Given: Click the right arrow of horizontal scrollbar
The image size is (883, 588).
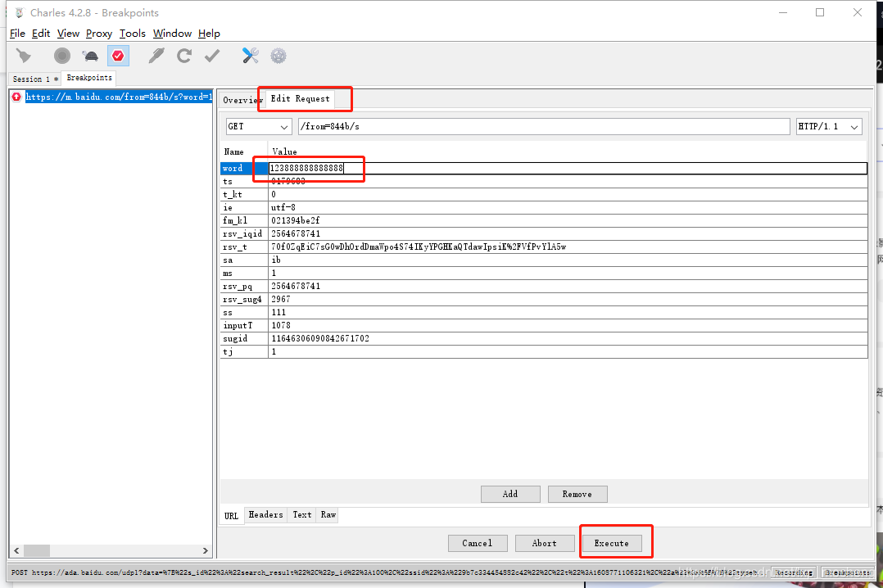Looking at the screenshot, I should [205, 550].
